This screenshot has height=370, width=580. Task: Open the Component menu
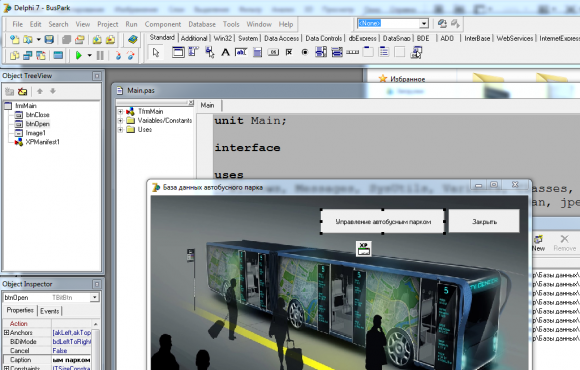click(163, 24)
